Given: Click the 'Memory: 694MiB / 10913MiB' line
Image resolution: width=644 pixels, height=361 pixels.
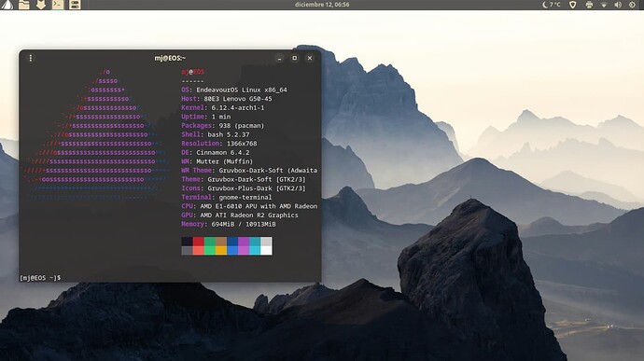Looking at the screenshot, I should coord(229,224).
